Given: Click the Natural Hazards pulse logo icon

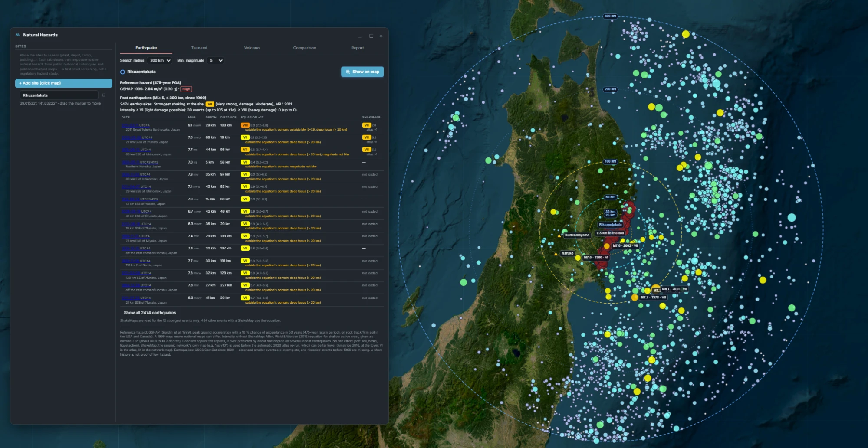Looking at the screenshot, I should pyautogui.click(x=18, y=35).
